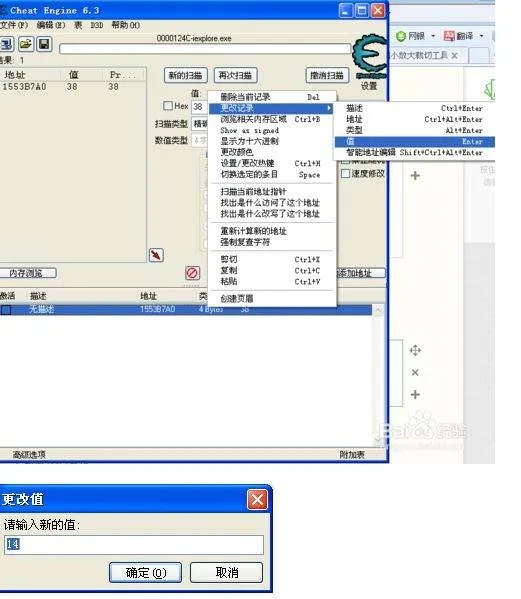
Task: Open Cheat Engine logo settings icon
Action: point(369,57)
